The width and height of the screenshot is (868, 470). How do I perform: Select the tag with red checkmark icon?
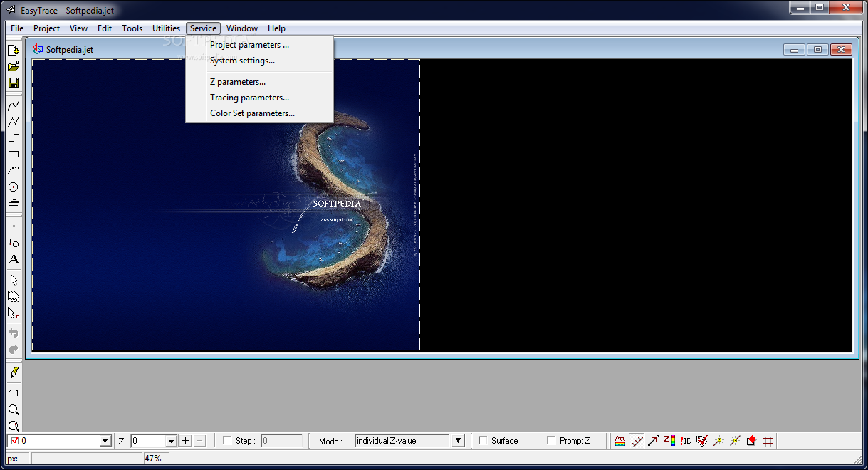[702, 441]
